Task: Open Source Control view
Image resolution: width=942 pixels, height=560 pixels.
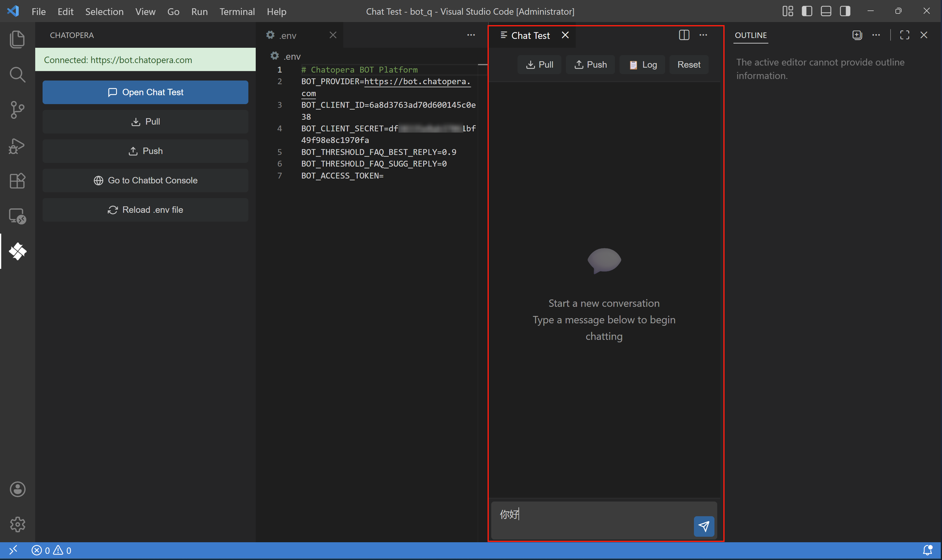Action: 17,110
